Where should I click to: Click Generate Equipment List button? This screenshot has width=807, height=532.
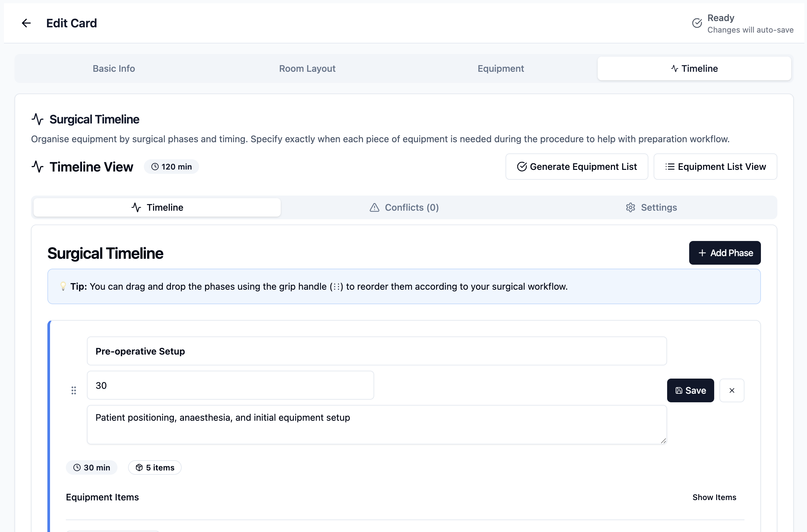coord(576,167)
